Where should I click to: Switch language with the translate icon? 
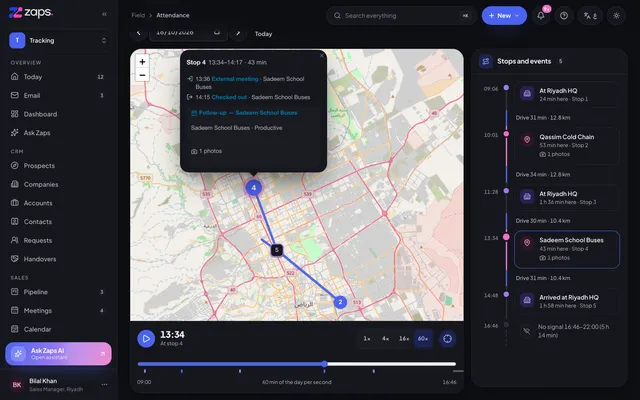click(x=590, y=16)
